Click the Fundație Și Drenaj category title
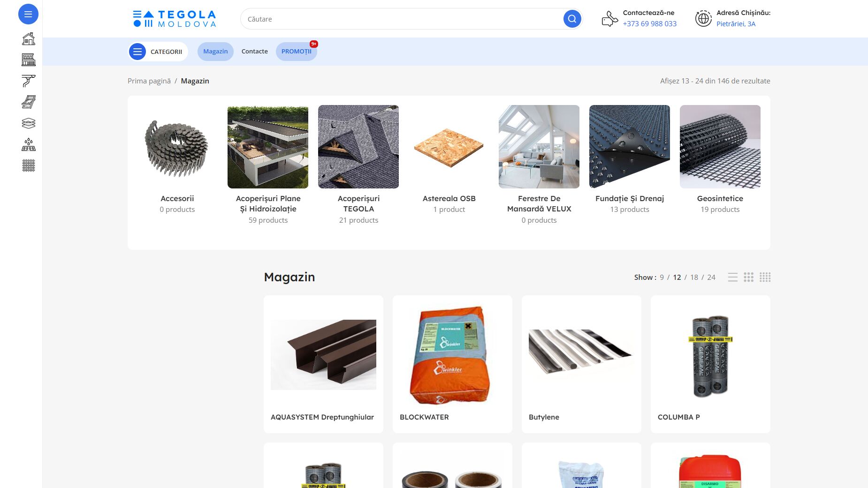The width and height of the screenshot is (868, 488). click(630, 198)
